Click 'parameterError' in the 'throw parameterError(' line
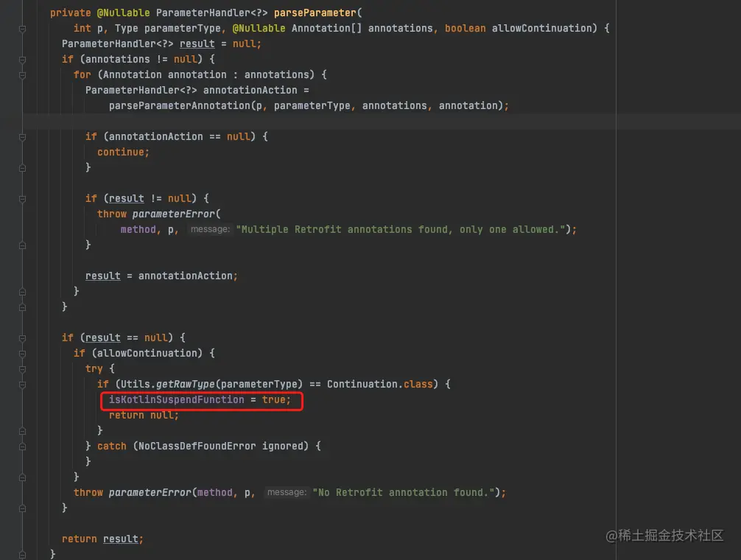Screen dimensions: 741x560 (x=173, y=214)
